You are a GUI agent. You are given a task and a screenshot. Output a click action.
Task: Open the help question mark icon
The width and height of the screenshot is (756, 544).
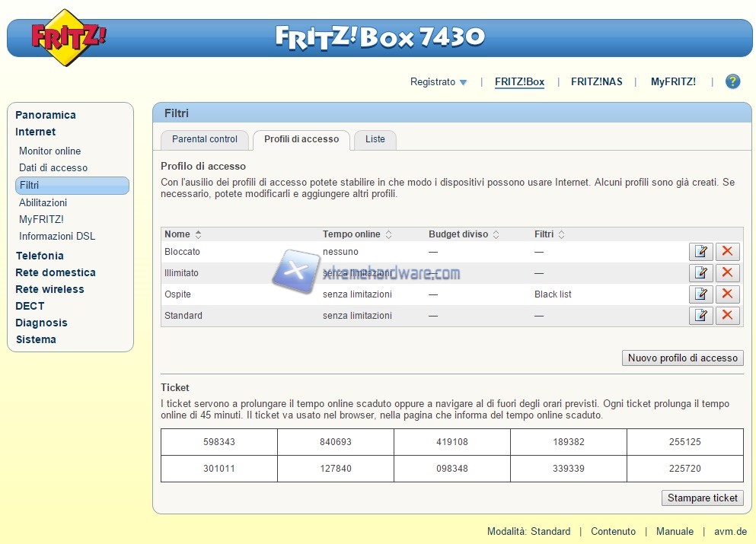(732, 82)
